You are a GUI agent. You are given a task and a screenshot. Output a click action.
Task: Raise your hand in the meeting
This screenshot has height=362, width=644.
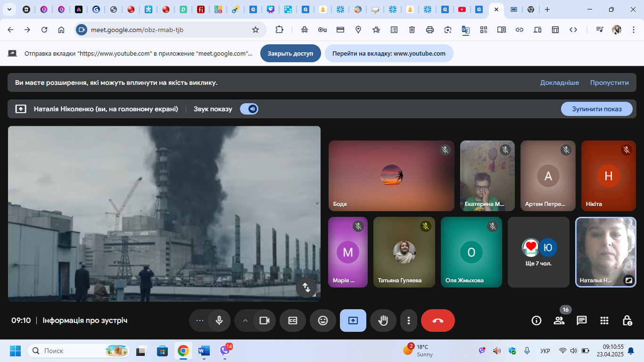click(x=383, y=321)
